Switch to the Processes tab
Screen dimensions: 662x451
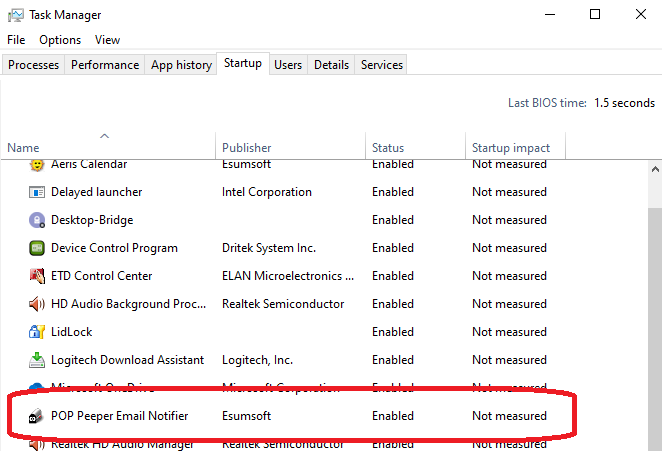[33, 65]
